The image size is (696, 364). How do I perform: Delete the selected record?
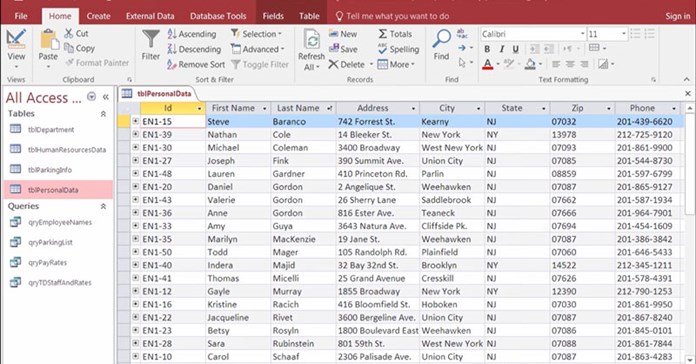[347, 64]
